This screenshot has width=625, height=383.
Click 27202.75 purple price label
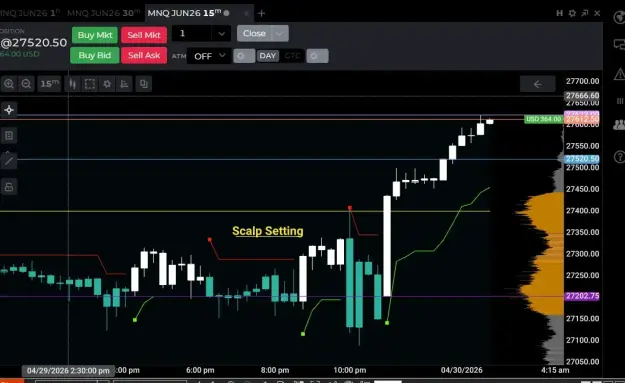(x=582, y=296)
